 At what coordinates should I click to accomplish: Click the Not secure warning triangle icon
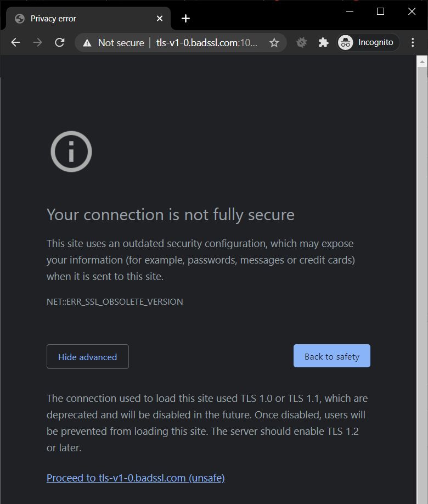pos(87,43)
